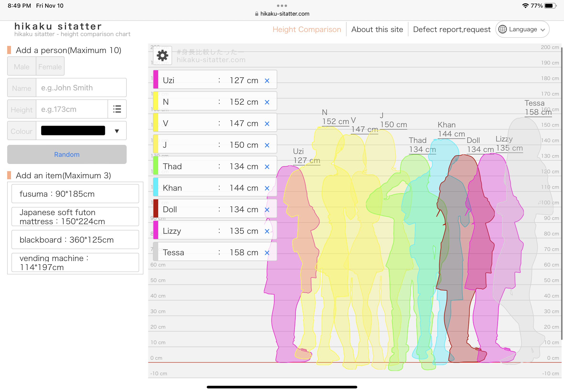This screenshot has width=564, height=392.
Task: Open chart settings gear icon
Action: [162, 55]
